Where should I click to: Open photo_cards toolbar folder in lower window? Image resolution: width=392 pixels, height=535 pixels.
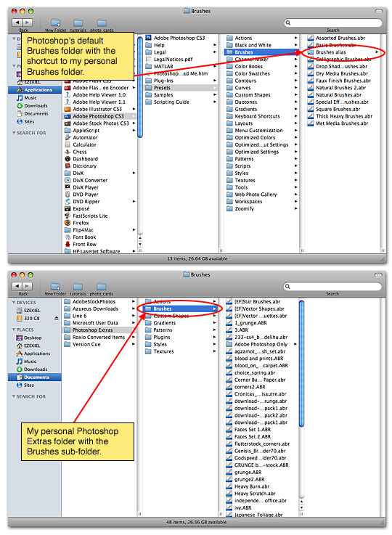click(102, 289)
